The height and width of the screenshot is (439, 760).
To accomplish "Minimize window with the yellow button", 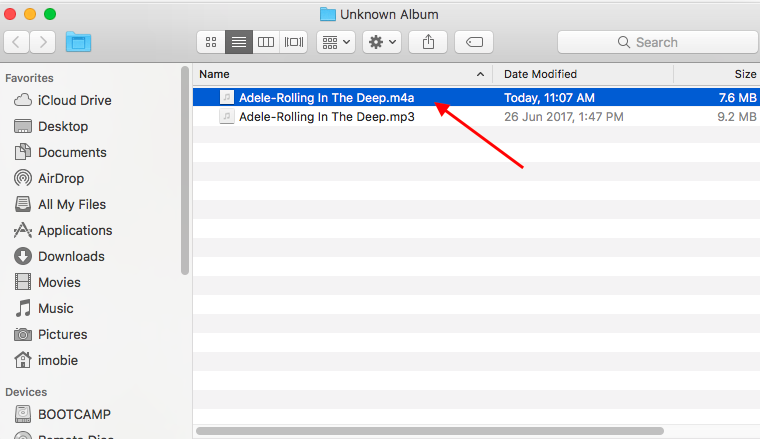I will point(30,14).
